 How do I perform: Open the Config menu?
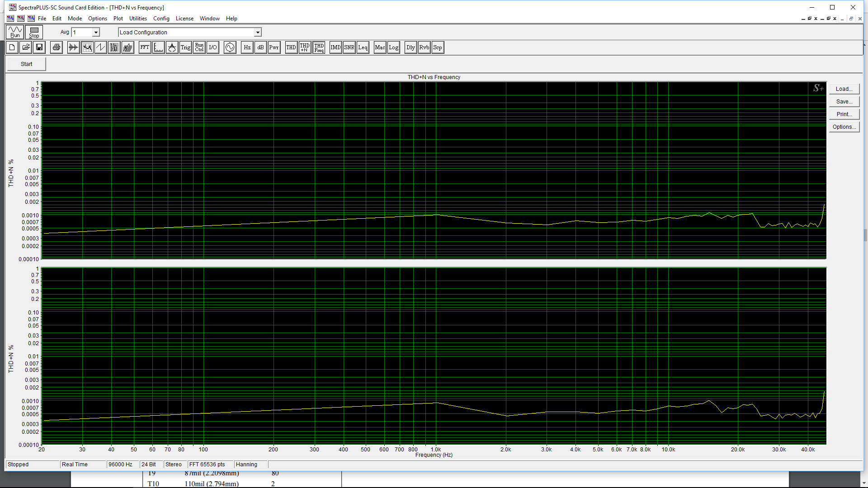point(161,19)
